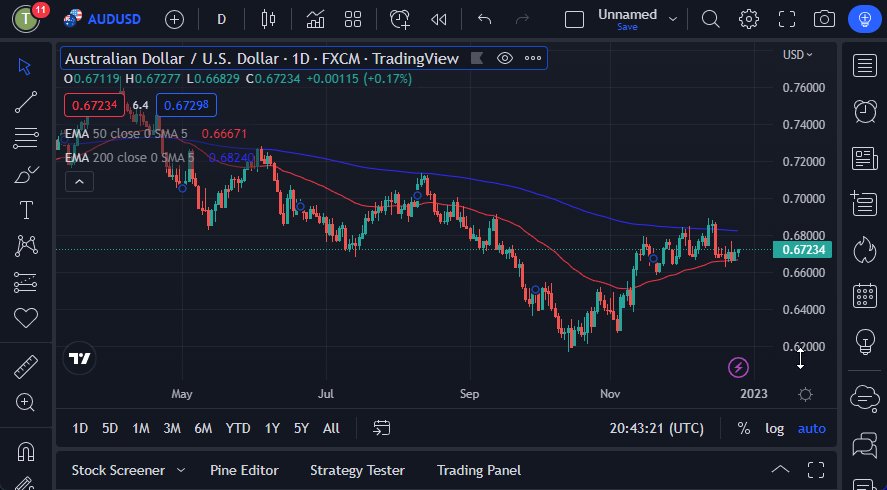Open the Measure ruler tool
The image size is (887, 490).
point(26,367)
